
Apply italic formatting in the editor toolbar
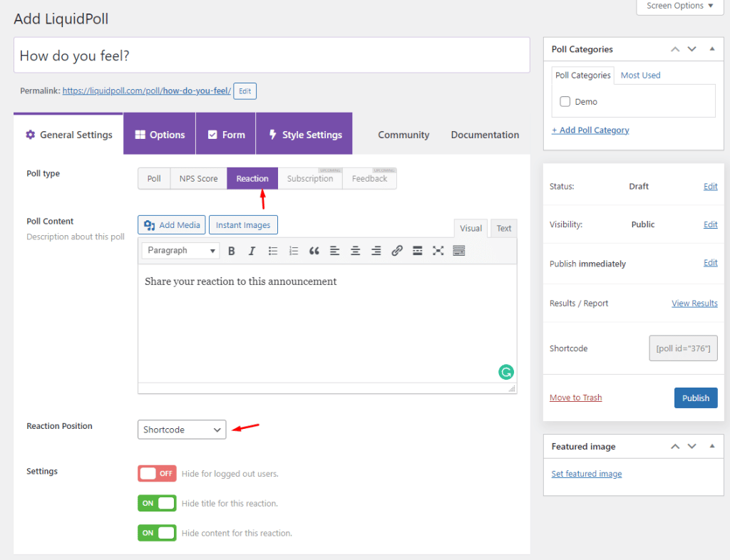(252, 252)
